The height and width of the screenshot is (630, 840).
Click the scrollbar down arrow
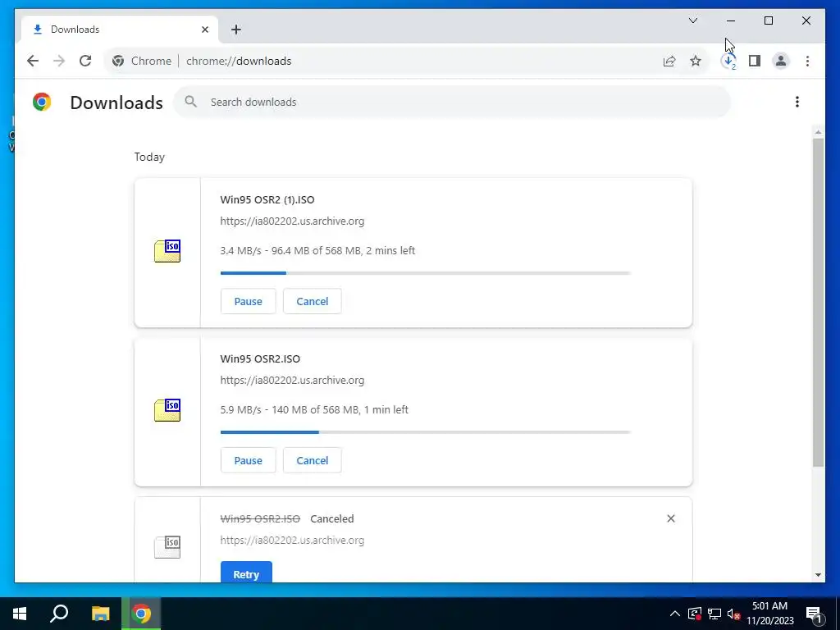click(818, 575)
